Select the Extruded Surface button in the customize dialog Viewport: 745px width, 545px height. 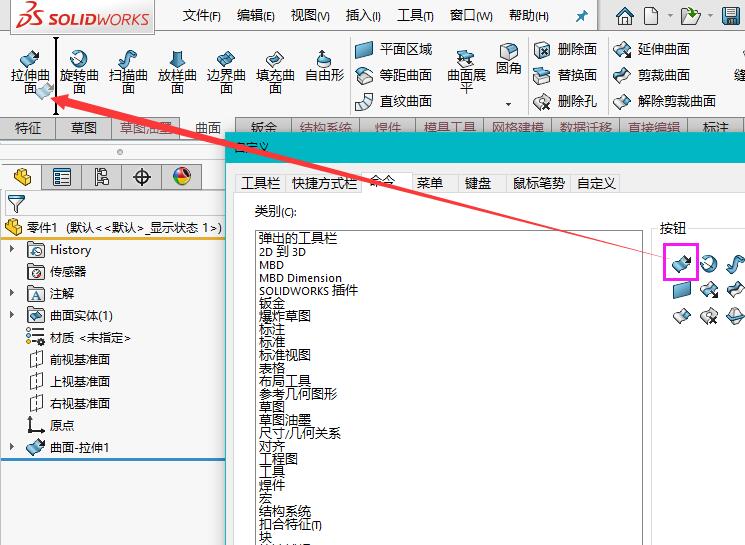[681, 262]
